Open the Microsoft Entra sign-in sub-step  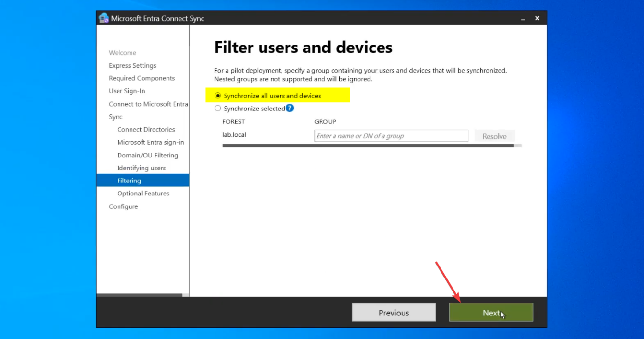click(151, 142)
